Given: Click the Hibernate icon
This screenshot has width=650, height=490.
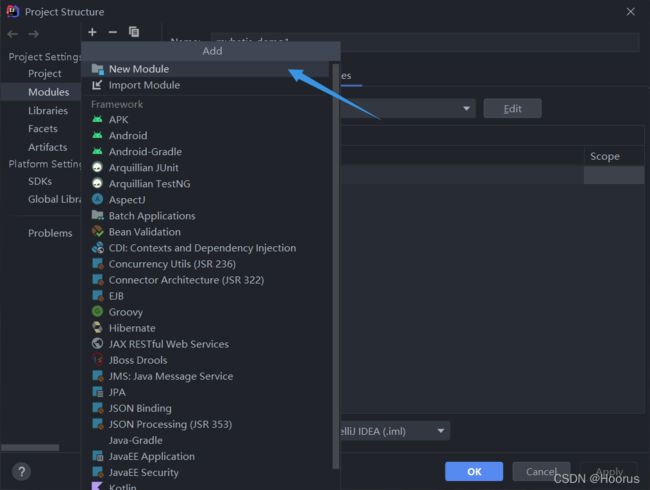Looking at the screenshot, I should [x=97, y=328].
